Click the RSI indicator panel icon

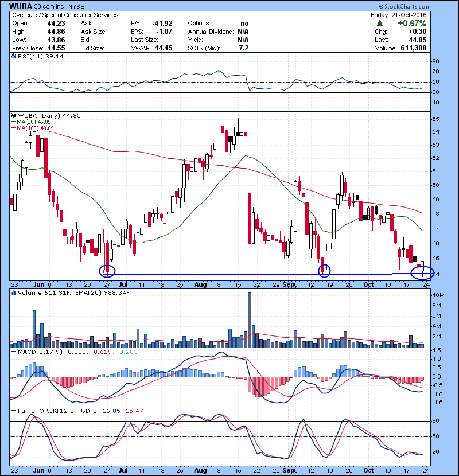tap(13, 56)
